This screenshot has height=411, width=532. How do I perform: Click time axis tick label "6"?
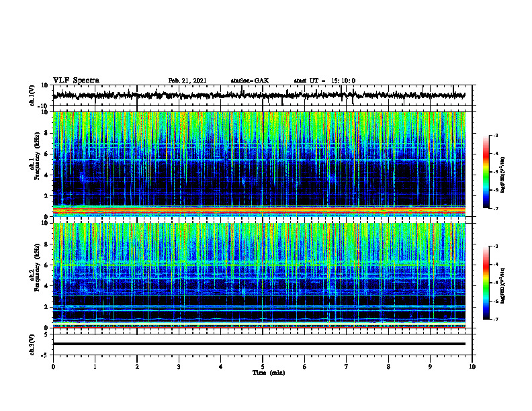tap(305, 367)
